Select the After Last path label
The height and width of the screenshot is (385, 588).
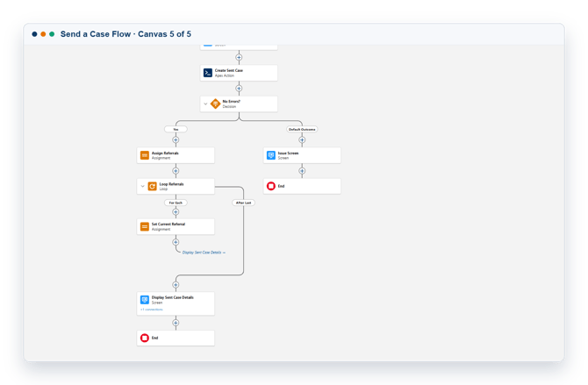click(x=243, y=203)
